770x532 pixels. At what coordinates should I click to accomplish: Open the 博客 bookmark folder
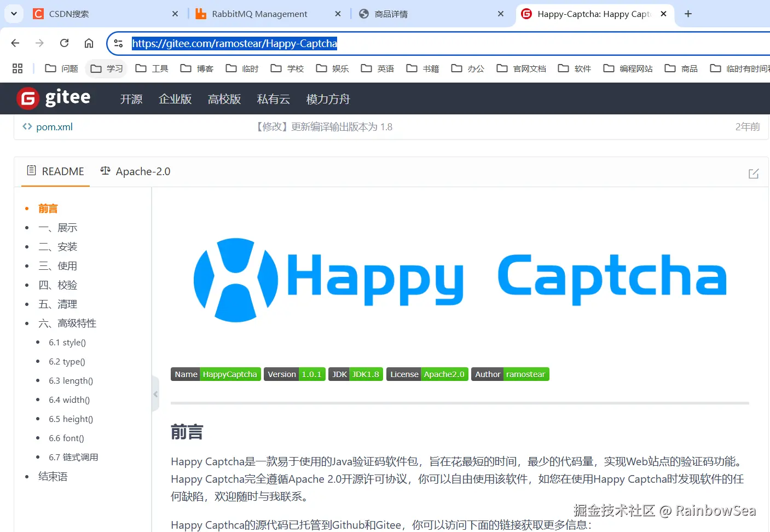[197, 68]
